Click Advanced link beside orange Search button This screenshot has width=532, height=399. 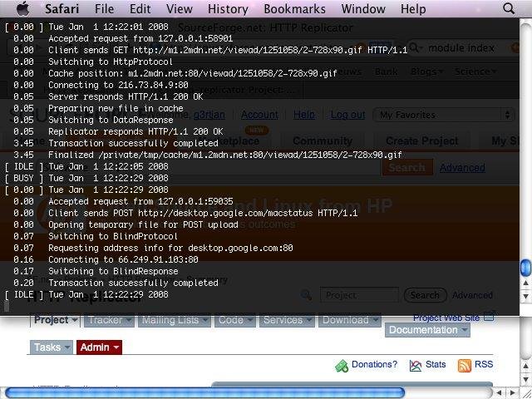pos(462,168)
